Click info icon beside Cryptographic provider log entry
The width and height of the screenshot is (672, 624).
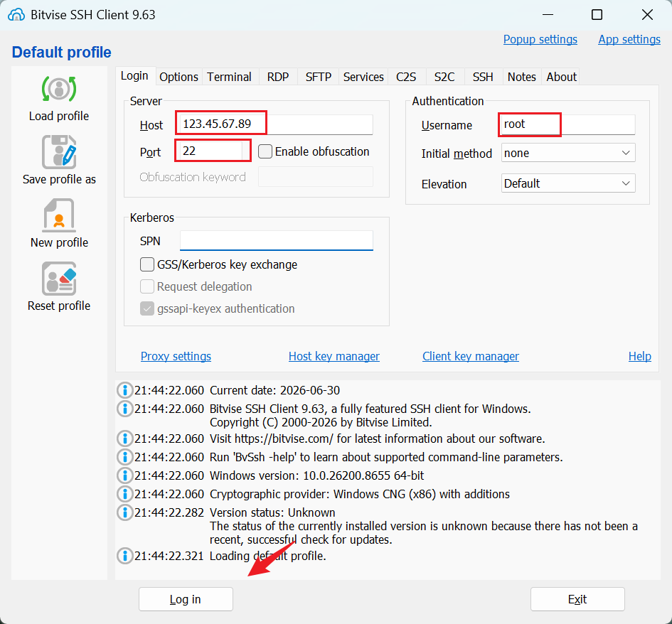(124, 494)
